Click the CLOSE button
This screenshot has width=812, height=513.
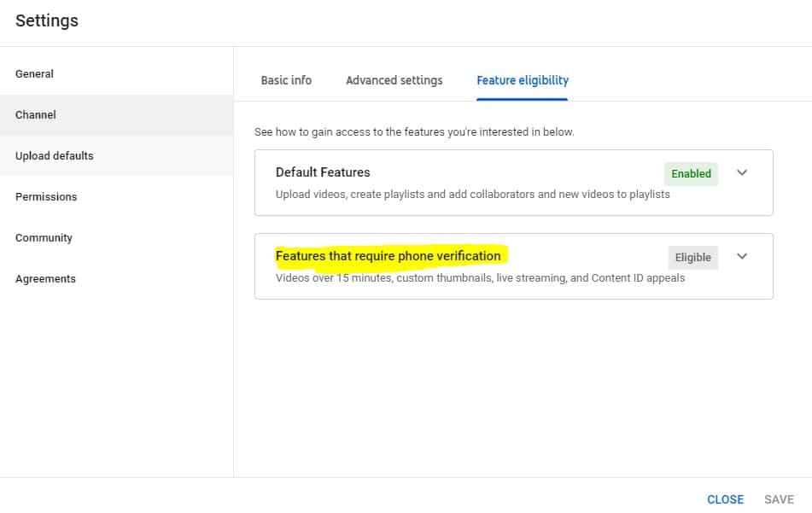pyautogui.click(x=725, y=499)
